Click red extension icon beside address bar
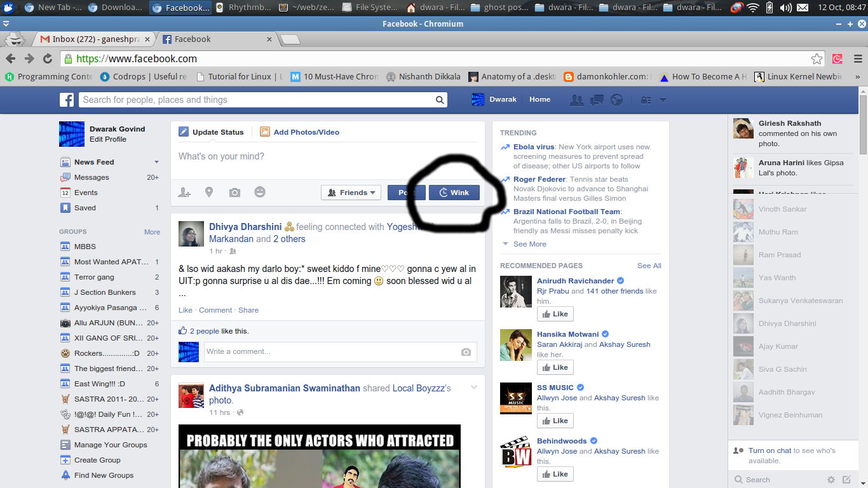Image resolution: width=868 pixels, height=488 pixels. pos(837,58)
